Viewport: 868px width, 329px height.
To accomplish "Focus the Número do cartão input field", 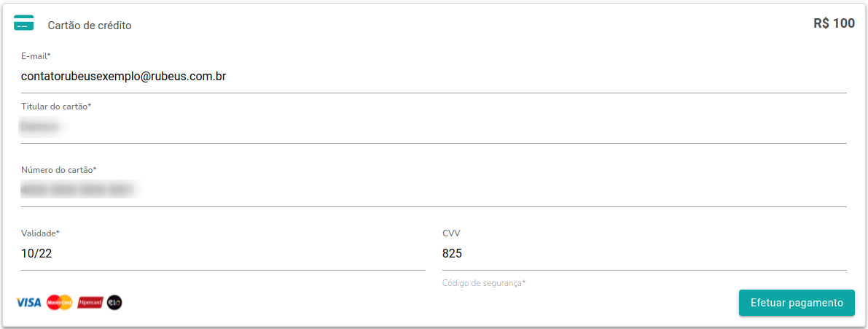I will coord(434,191).
